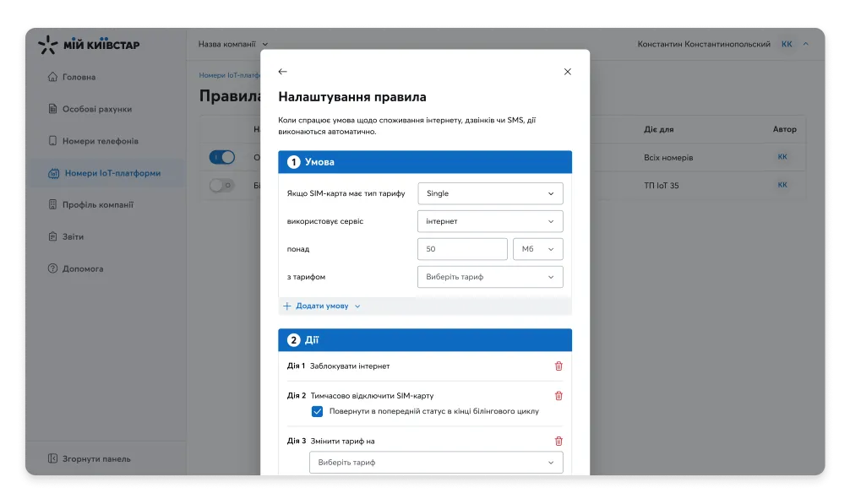The image size is (850, 504).
Task: Expand user menu chevron next to KK
Action: point(805,44)
